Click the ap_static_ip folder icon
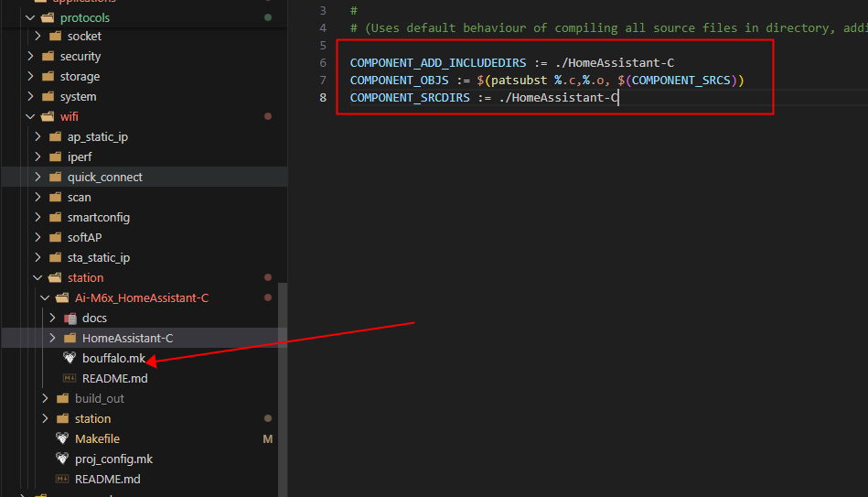 click(55, 136)
